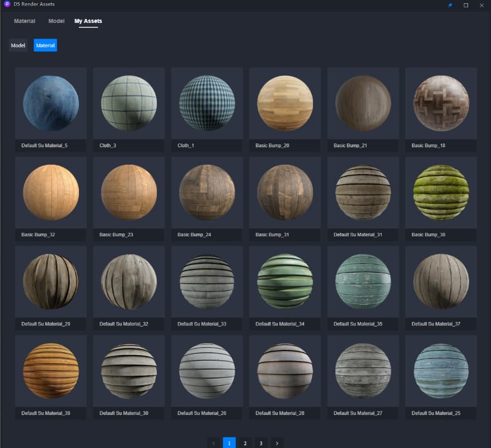Image resolution: width=491 pixels, height=448 pixels.
Task: Select mossy green Basic Bump_30 material
Action: pos(441,192)
